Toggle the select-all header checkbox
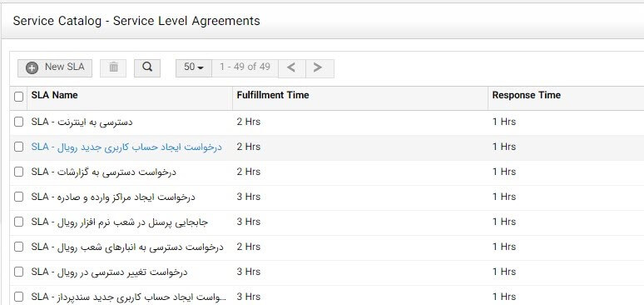The image size is (644, 305). click(18, 97)
